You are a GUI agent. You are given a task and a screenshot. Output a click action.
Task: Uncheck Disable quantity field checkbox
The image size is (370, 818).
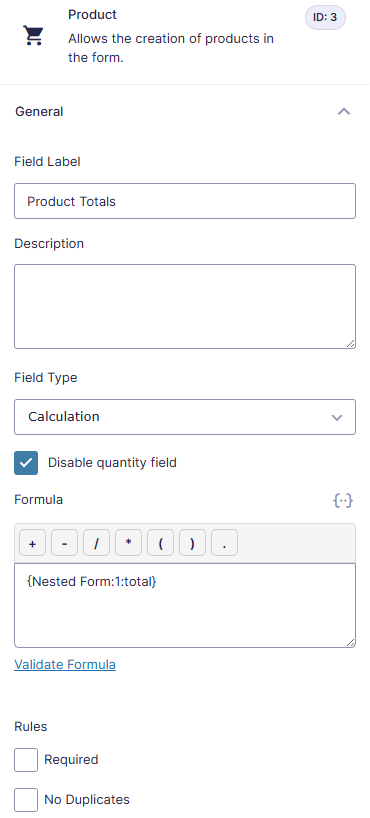click(x=26, y=463)
